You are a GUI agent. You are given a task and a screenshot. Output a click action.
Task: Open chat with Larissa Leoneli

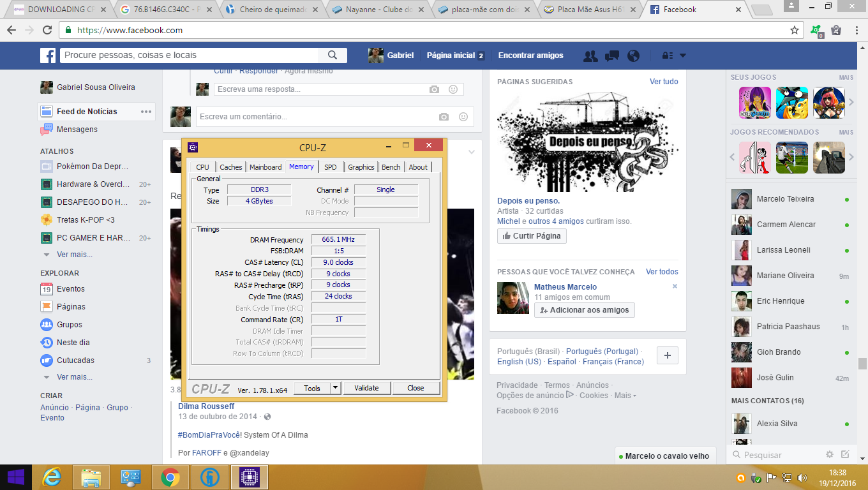tap(791, 250)
